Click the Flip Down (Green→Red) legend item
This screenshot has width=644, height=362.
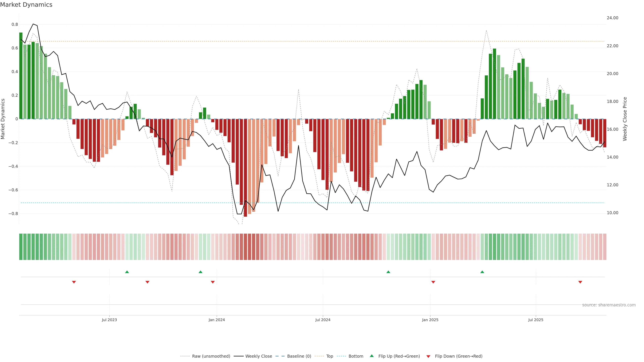pyautogui.click(x=459, y=356)
